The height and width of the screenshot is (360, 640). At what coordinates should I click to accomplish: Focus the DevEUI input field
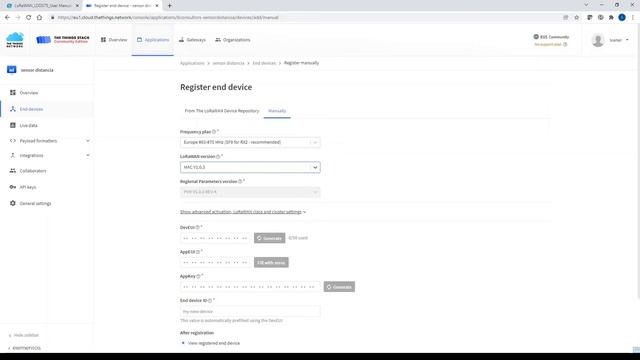coord(215,238)
